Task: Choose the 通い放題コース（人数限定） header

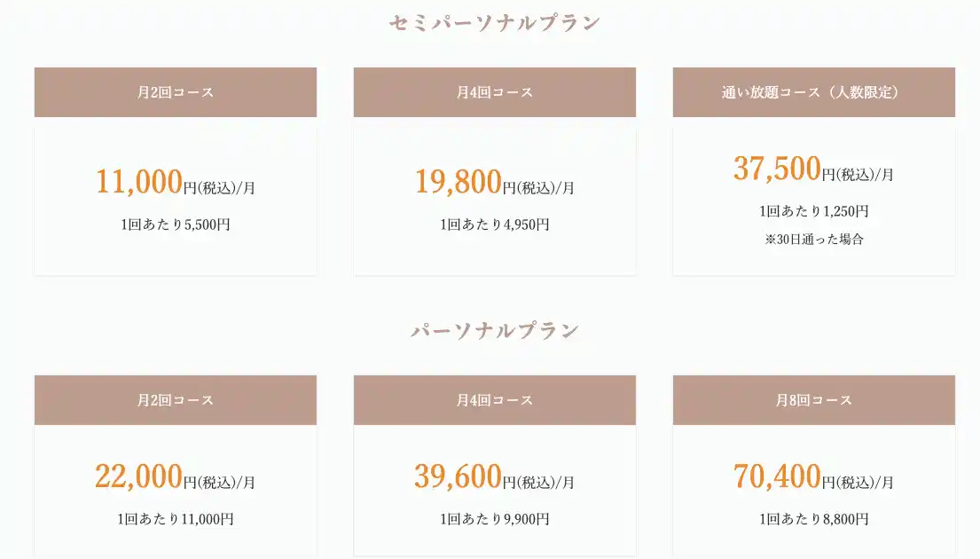Action: click(x=813, y=92)
